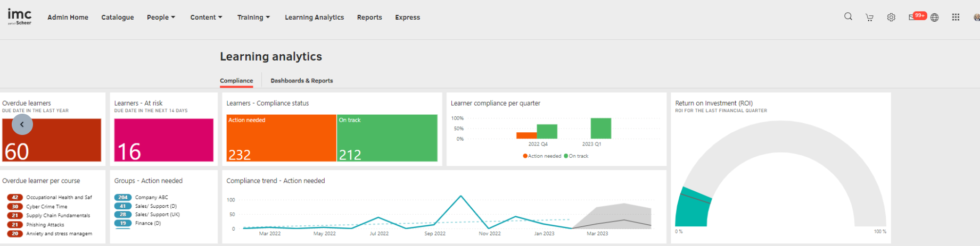
Task: Select the Compliance tab
Action: (236, 81)
